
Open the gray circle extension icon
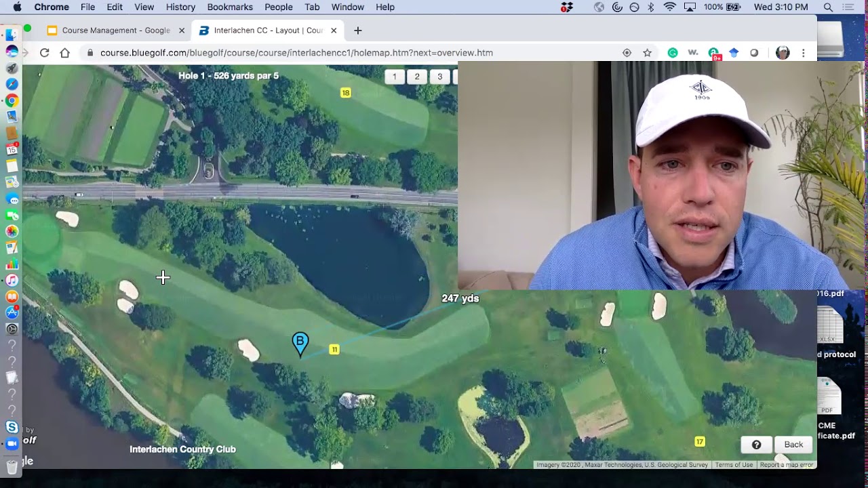[x=754, y=53]
